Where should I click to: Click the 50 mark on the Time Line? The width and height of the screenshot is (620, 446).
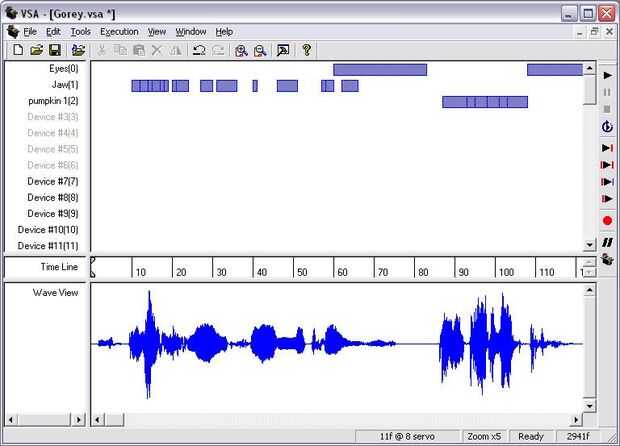[302, 272]
